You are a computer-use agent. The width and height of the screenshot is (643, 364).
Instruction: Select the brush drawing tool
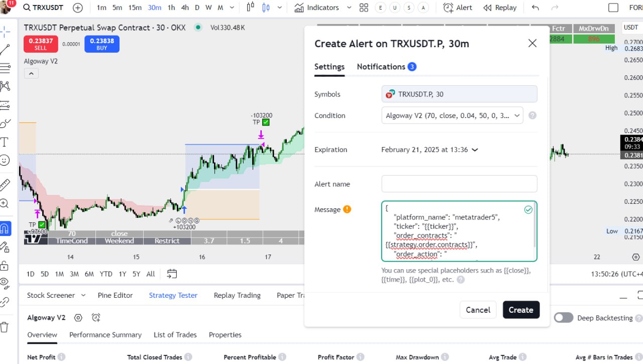5,124
